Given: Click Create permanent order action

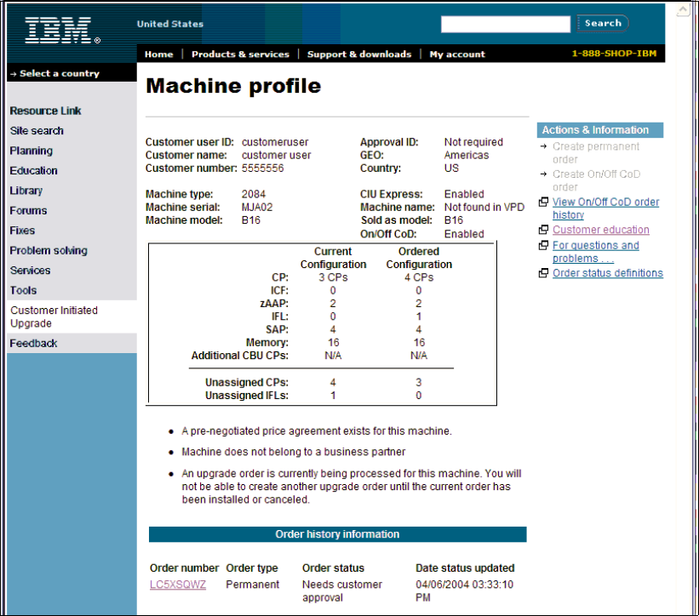Looking at the screenshot, I should [596, 153].
